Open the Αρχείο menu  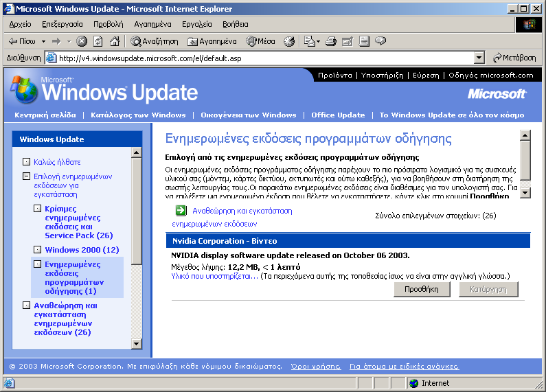20,24
